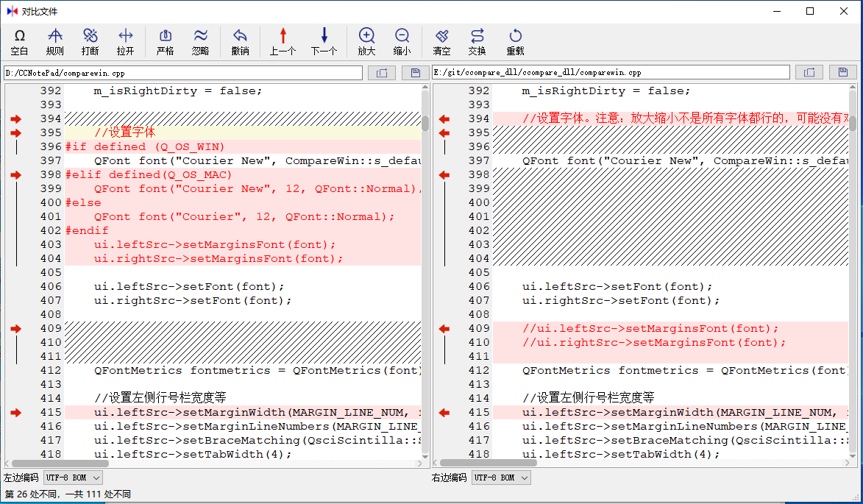This screenshot has height=504, width=863.
Task: Minimize the 对比文件 window
Action: click(x=777, y=11)
